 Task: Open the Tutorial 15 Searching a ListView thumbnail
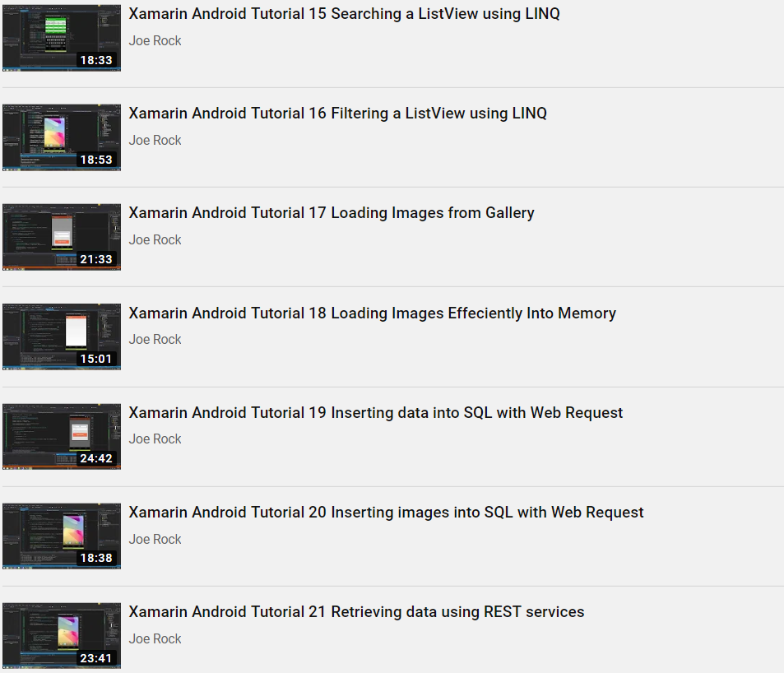tap(62, 38)
